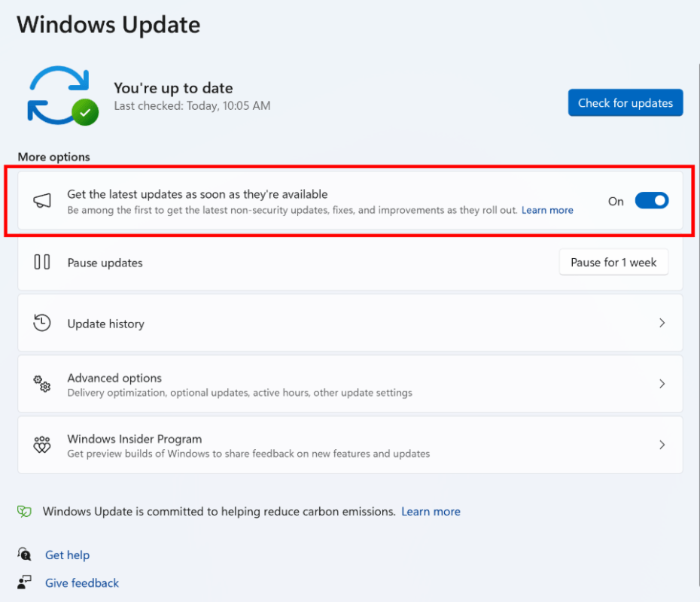
Task: Click the 'On' label beside the toggle
Action: (x=616, y=201)
